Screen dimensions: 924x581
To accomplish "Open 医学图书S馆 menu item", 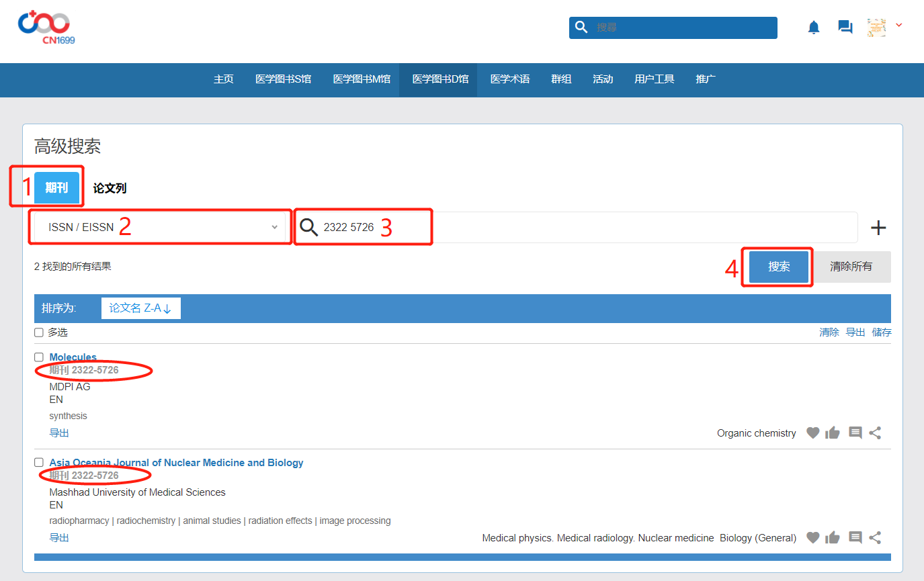I will pos(283,79).
